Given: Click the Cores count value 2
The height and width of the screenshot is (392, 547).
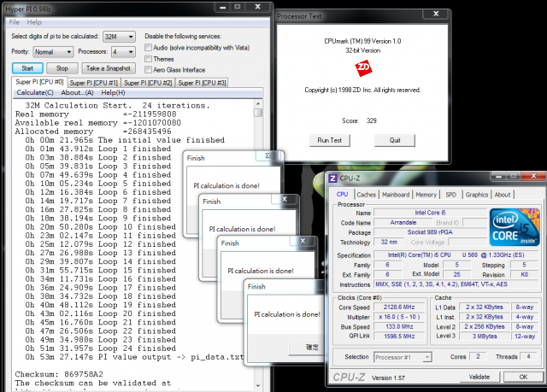Looking at the screenshot, I should coord(478,356).
